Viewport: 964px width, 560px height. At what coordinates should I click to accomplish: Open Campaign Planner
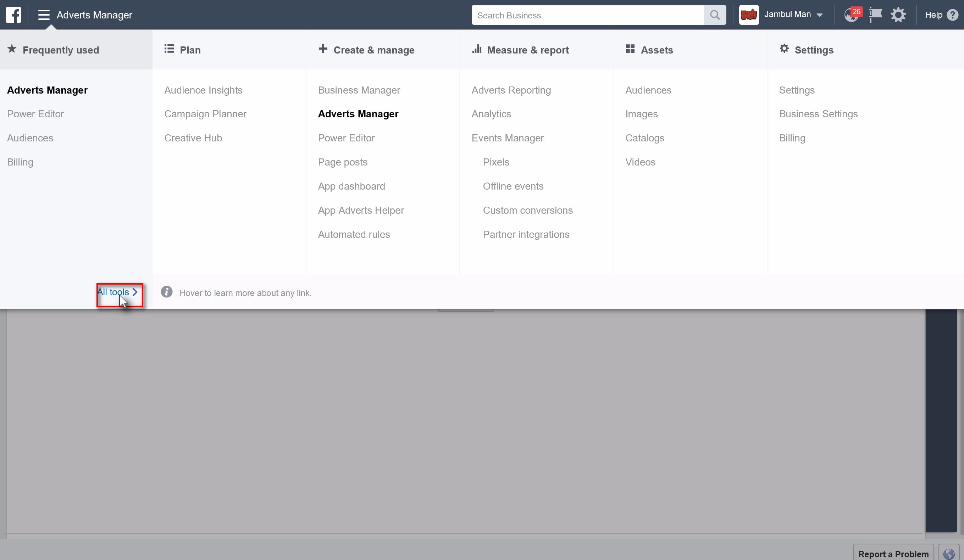[x=205, y=114]
